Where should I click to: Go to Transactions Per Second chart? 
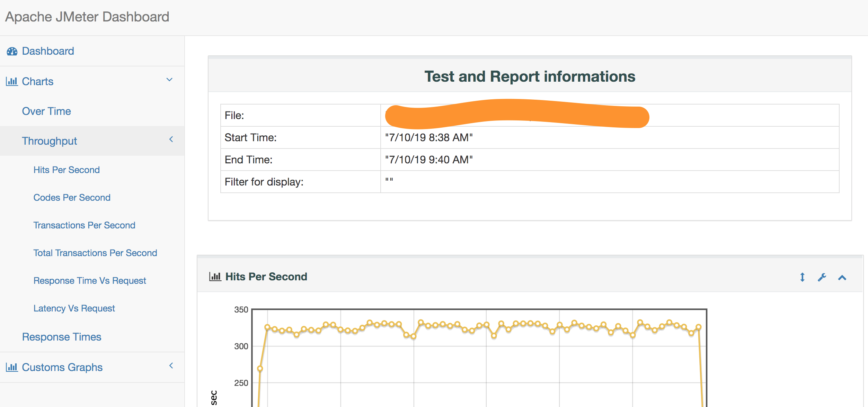[84, 225]
